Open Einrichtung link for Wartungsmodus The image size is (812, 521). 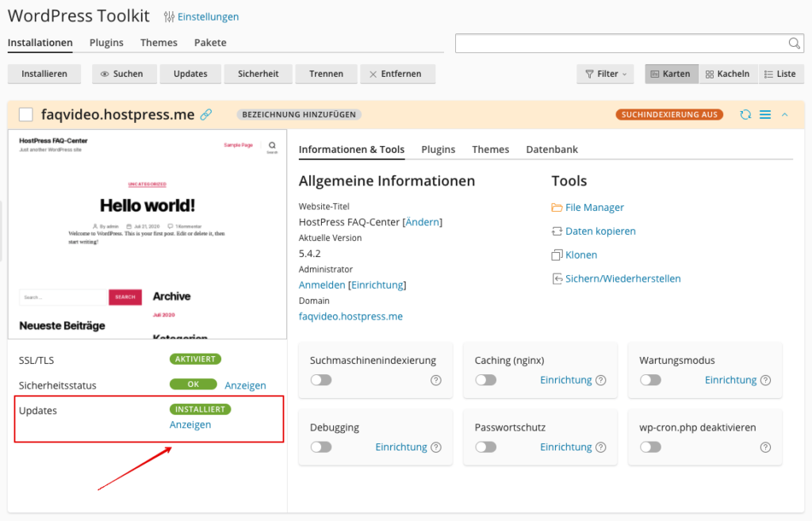click(x=730, y=380)
